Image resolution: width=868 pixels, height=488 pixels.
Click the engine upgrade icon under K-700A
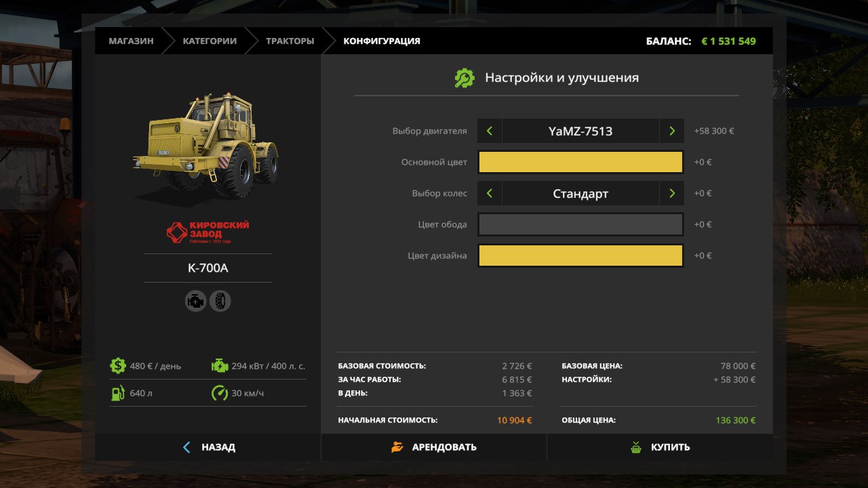click(x=195, y=301)
